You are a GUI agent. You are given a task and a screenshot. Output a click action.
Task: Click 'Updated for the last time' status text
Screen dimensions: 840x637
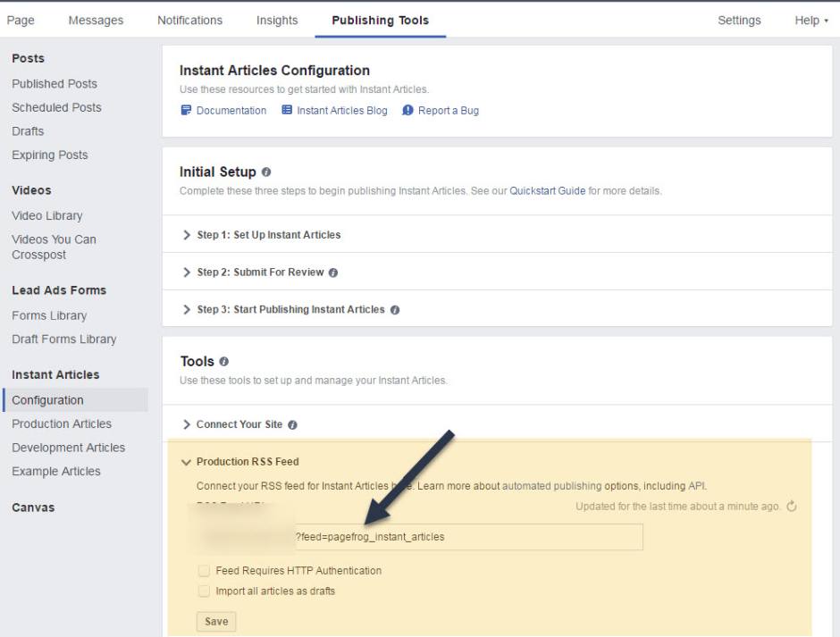(677, 507)
